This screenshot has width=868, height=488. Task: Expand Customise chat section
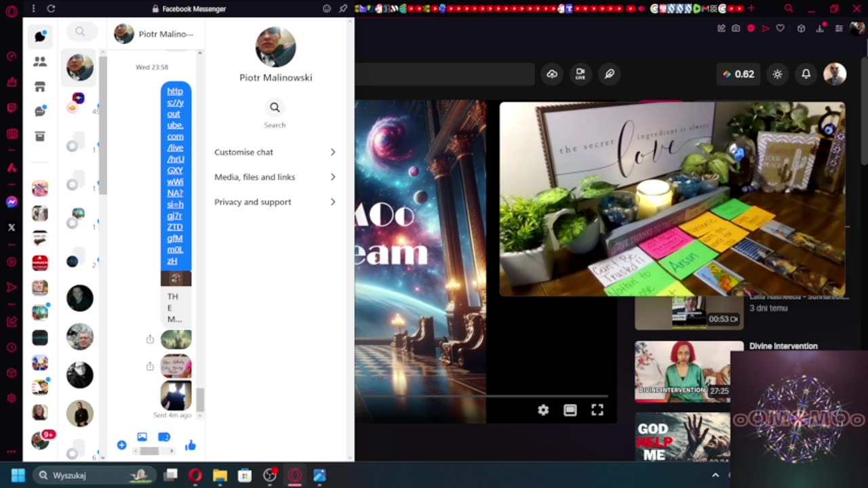(x=275, y=152)
